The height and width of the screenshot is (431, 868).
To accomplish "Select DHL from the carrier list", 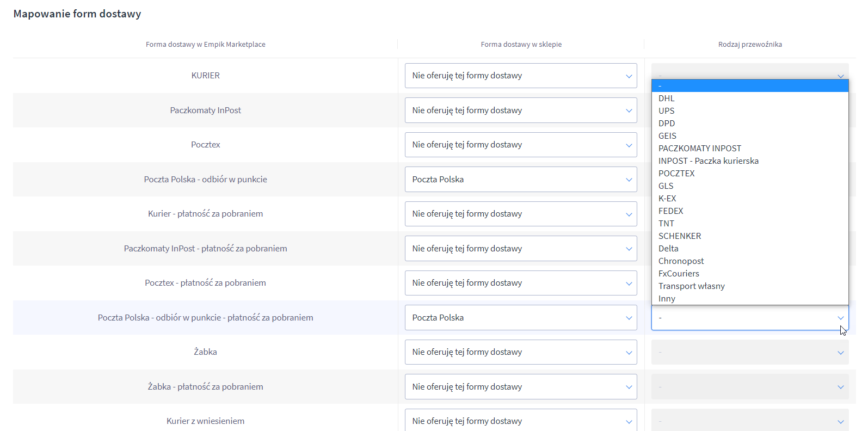I will pyautogui.click(x=667, y=98).
